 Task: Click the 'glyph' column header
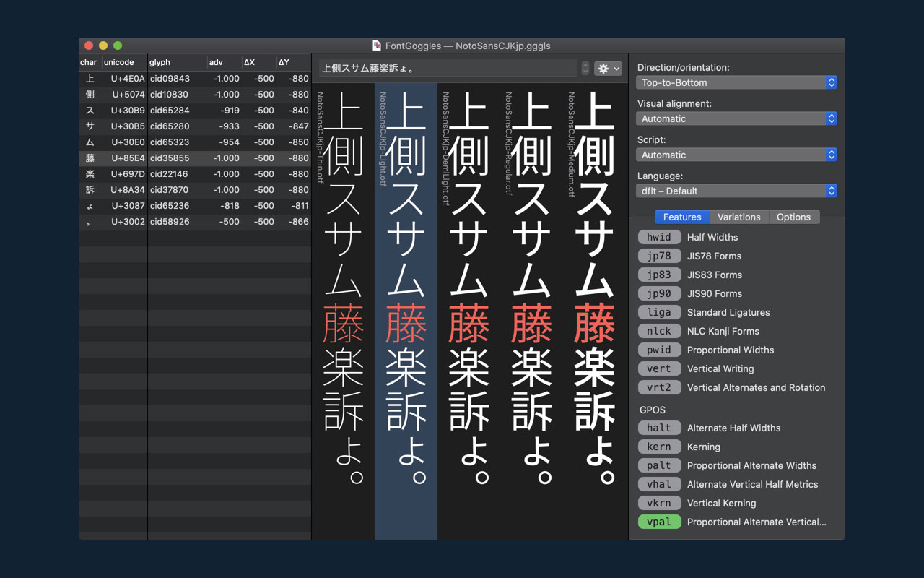click(177, 62)
